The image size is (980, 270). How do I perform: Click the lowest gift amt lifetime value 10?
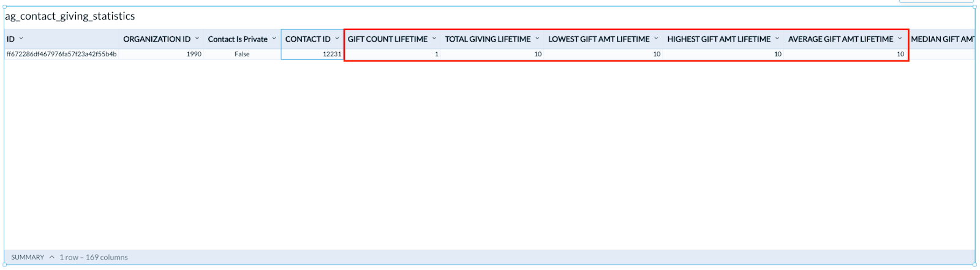coord(603,54)
